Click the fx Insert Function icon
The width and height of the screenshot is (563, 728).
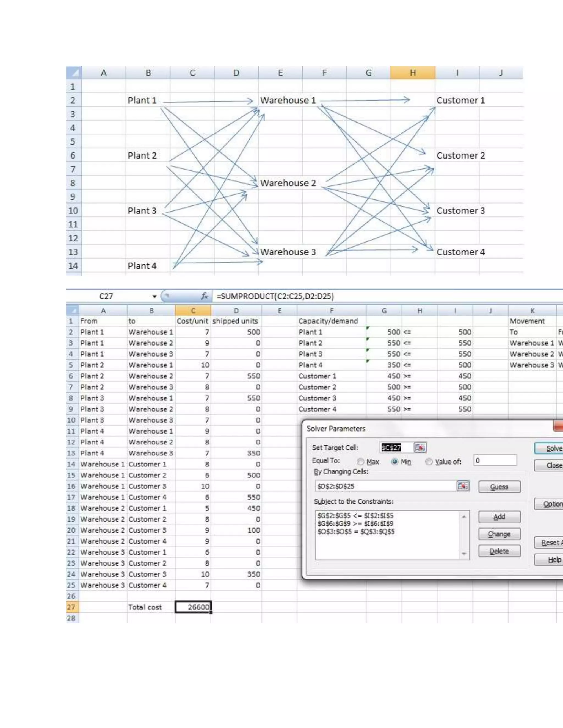(x=204, y=296)
